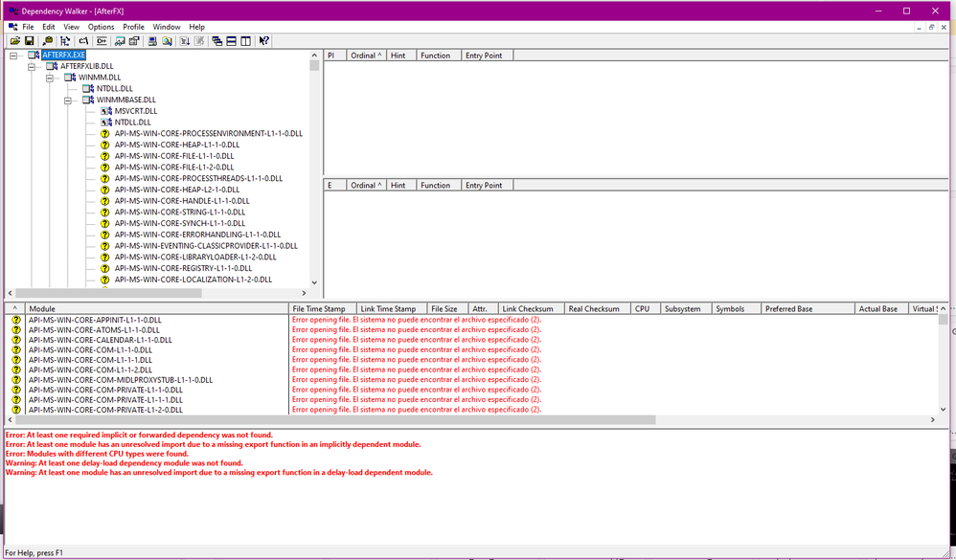Viewport: 956px width, 560px height.
Task: Open the Profile menu
Action: (x=133, y=27)
